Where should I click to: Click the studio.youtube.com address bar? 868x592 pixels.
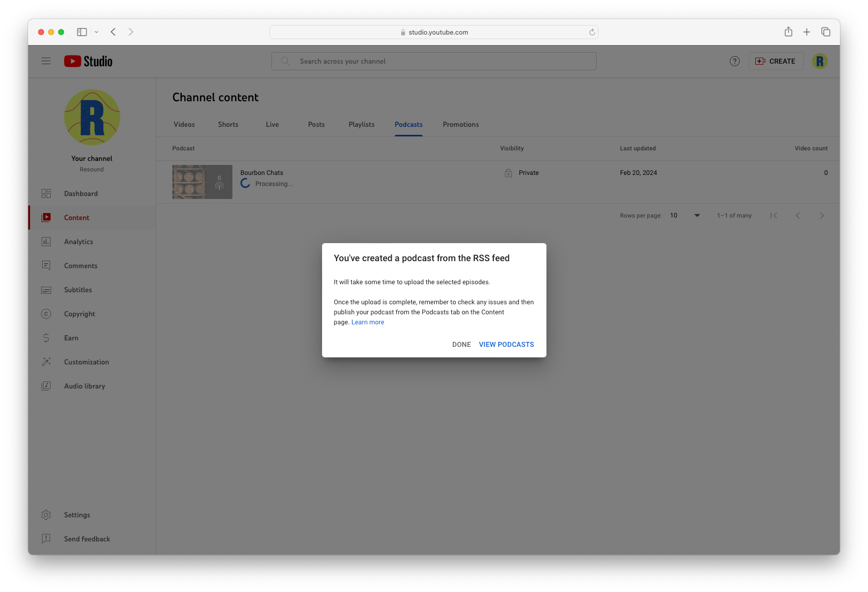coord(434,32)
